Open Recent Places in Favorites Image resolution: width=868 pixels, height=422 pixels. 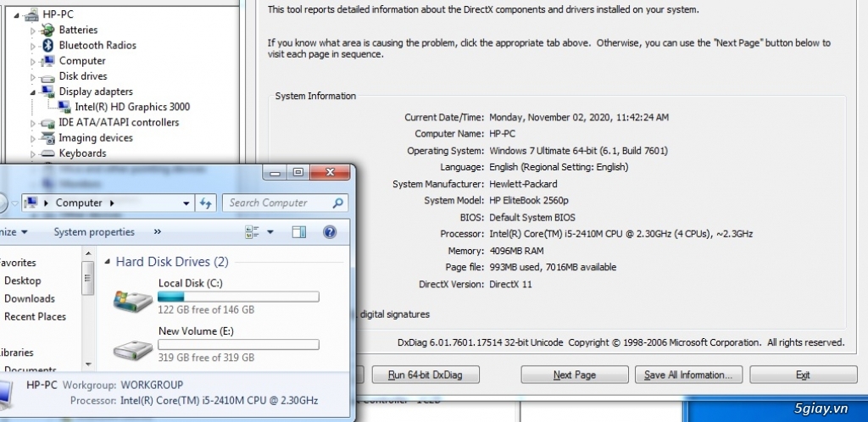point(35,317)
